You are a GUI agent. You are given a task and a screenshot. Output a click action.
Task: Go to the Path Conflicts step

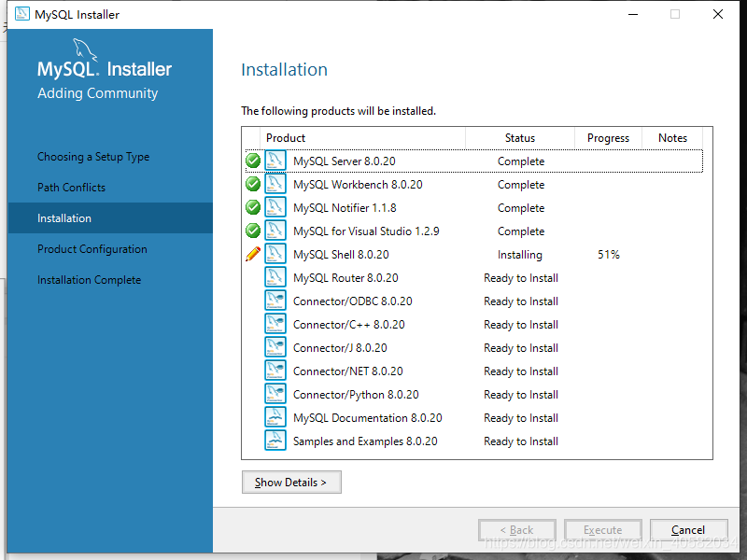click(72, 188)
